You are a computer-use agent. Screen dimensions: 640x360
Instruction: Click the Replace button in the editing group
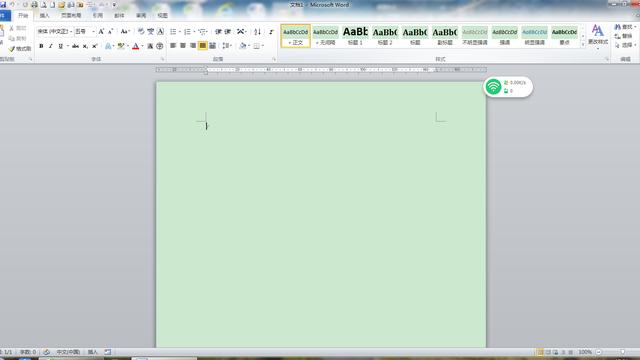(624, 36)
